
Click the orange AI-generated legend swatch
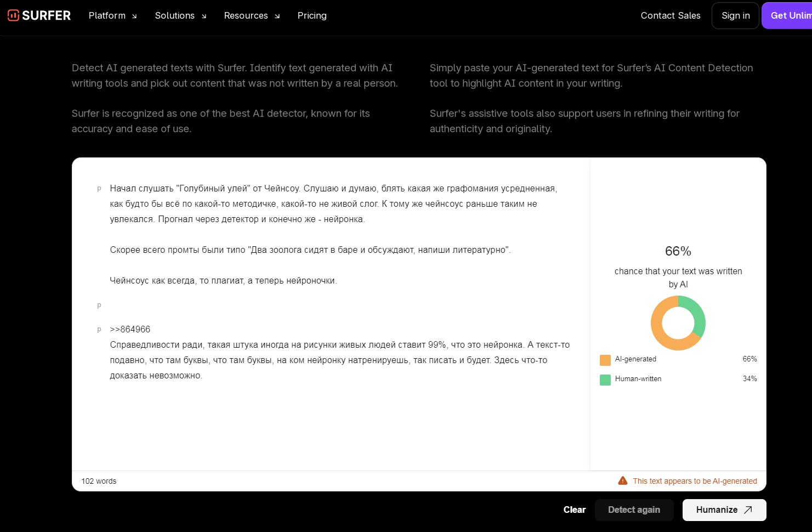(605, 360)
